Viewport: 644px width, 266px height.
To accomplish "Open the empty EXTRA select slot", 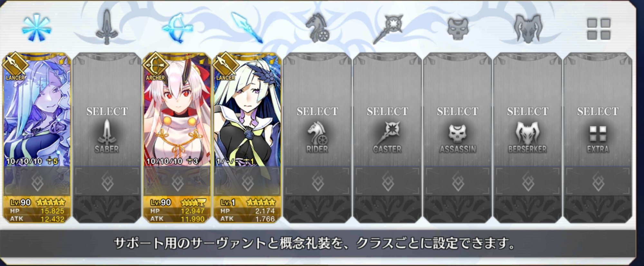I will [598, 109].
